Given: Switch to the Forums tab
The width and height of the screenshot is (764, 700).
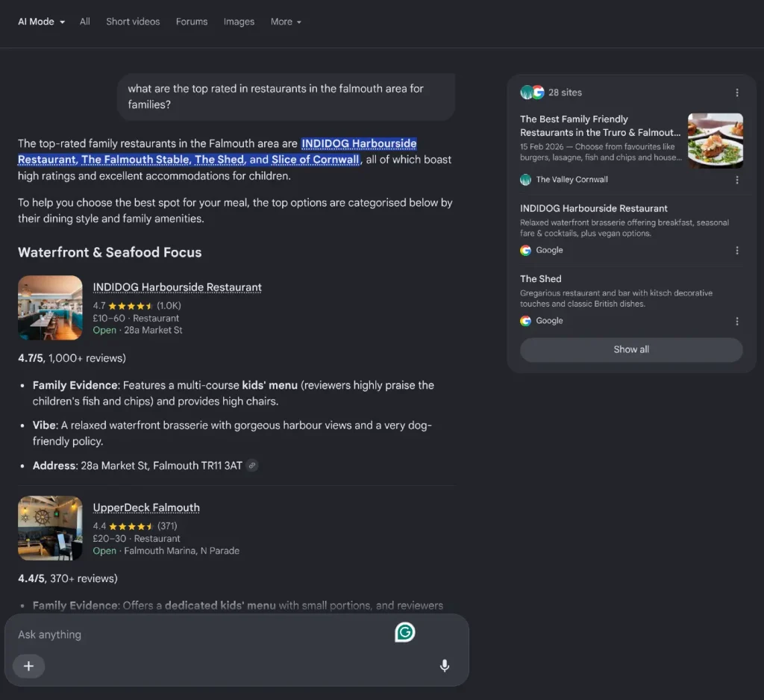Looking at the screenshot, I should click(192, 22).
